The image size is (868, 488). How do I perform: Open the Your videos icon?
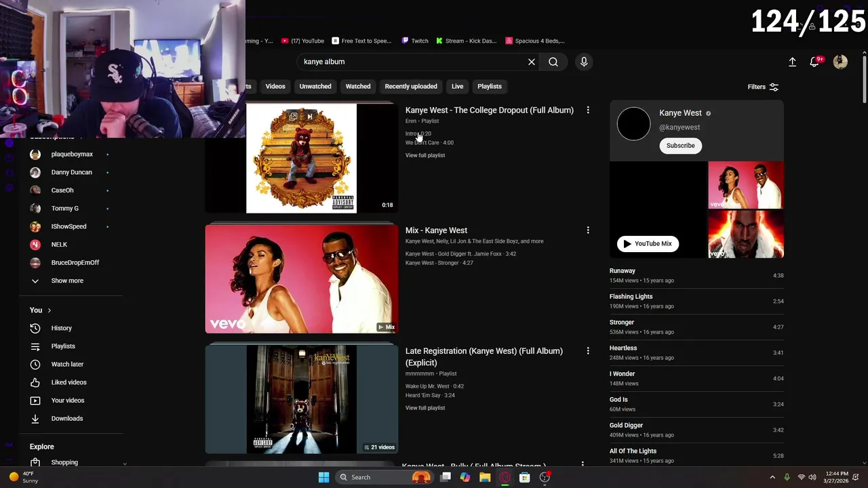click(x=35, y=401)
